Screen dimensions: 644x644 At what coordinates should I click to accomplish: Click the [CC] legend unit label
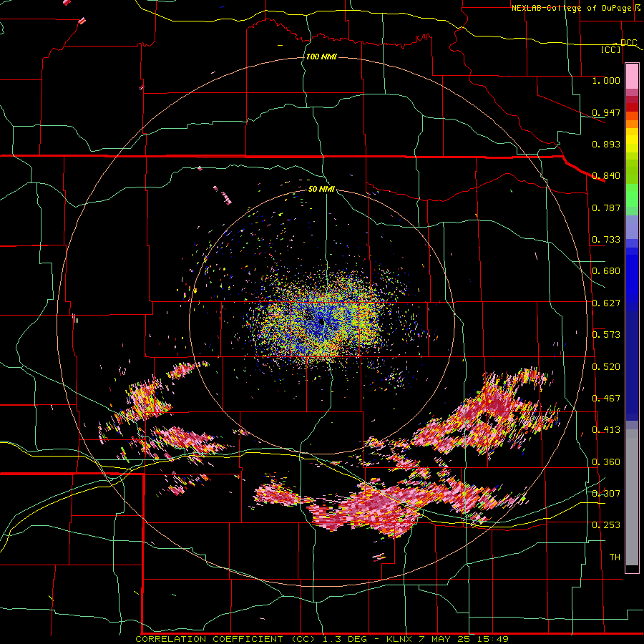[x=611, y=49]
